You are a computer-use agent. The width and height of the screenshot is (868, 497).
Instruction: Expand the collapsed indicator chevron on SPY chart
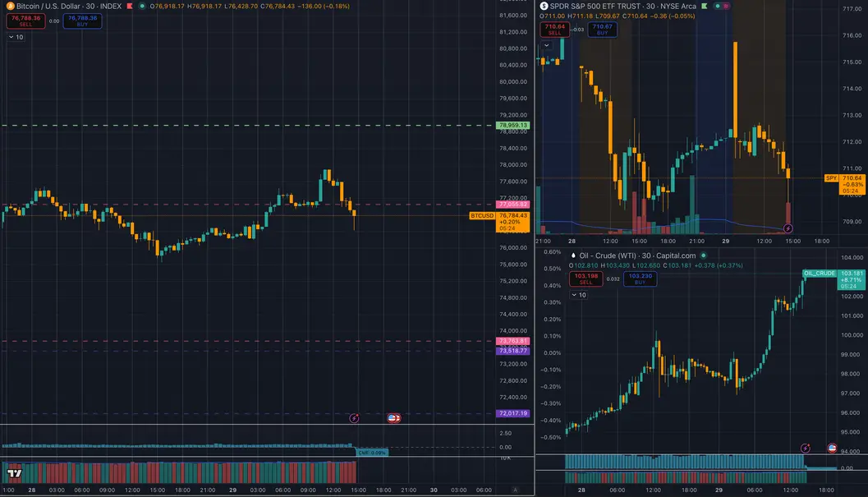point(546,45)
